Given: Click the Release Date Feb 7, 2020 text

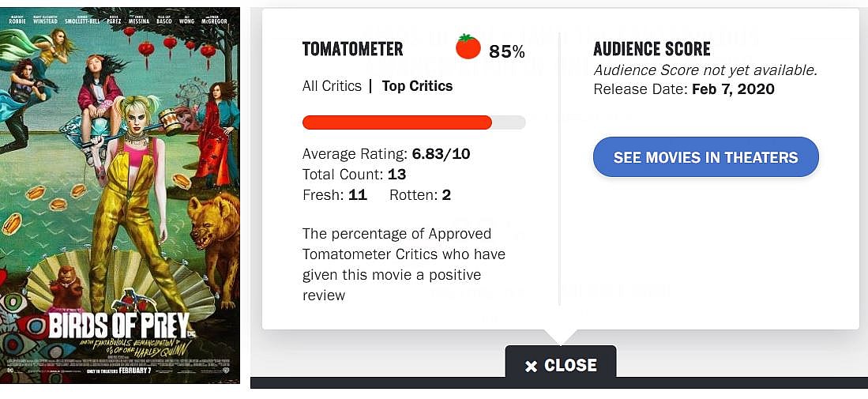Looking at the screenshot, I should click(684, 89).
